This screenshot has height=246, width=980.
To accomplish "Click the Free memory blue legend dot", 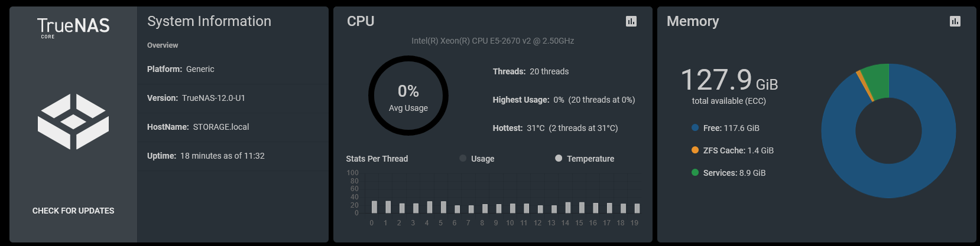I will tap(695, 127).
